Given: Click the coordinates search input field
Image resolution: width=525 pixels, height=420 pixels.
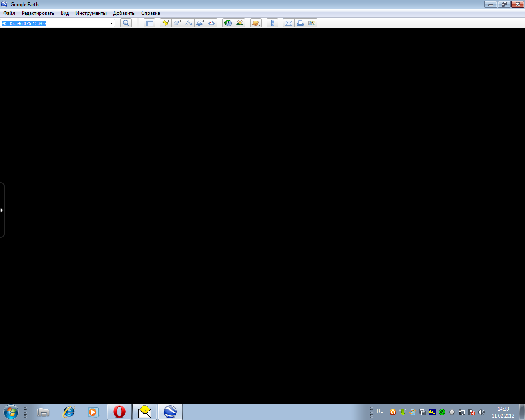Looking at the screenshot, I should [x=55, y=23].
